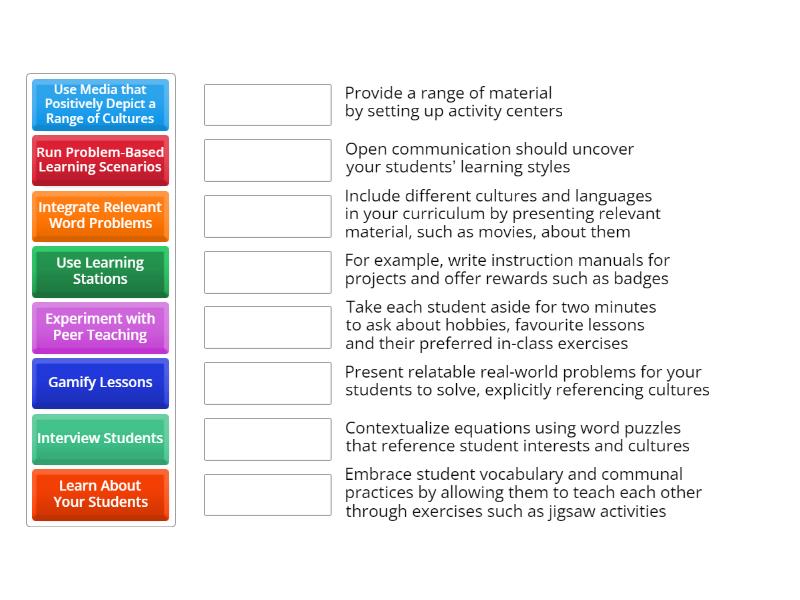Click the empty slot beside 'Provide a range of material'
Viewport: 800px width, 600px height.
267,103
